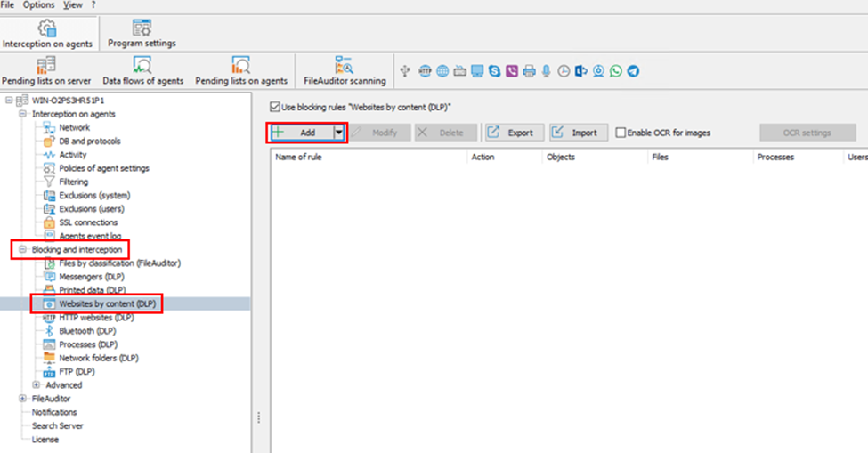Open the Options menu
Image resolution: width=868 pixels, height=453 pixels.
[38, 5]
